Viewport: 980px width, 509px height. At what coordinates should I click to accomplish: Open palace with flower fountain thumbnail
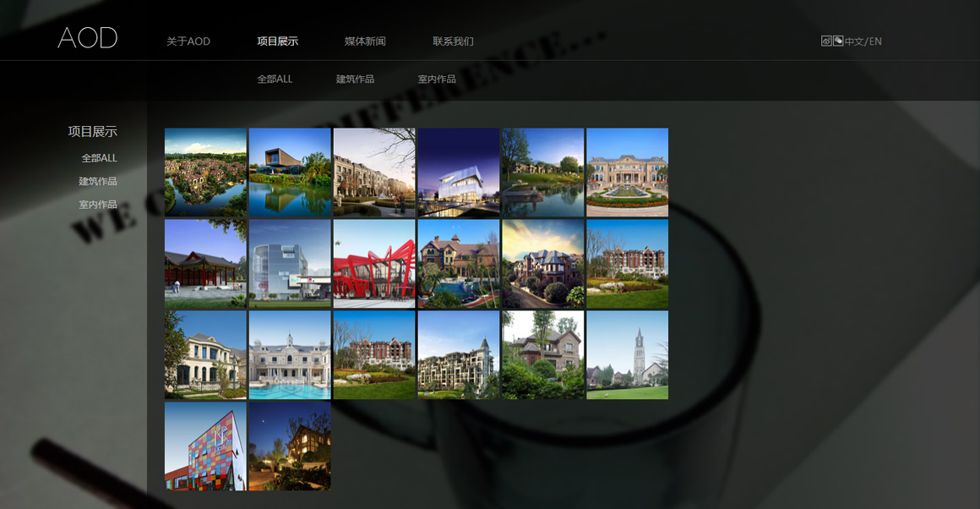[x=628, y=172]
